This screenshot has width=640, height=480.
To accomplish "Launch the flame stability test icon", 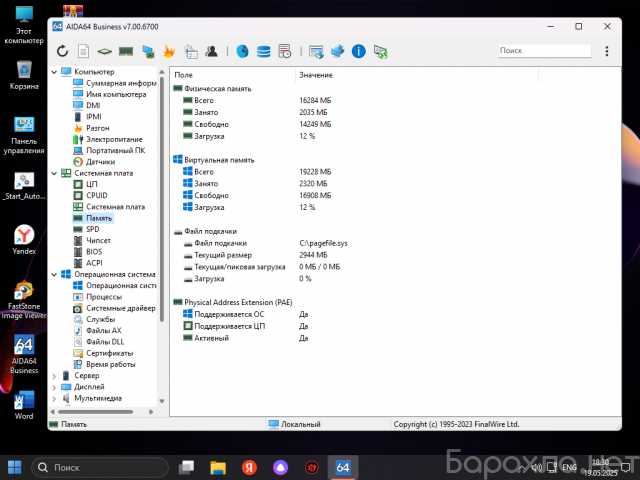I will [169, 51].
